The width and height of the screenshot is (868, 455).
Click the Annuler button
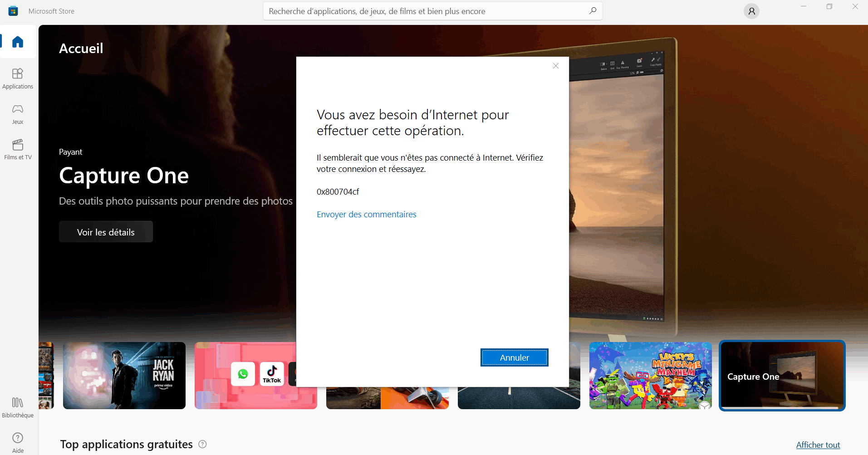[x=515, y=357]
